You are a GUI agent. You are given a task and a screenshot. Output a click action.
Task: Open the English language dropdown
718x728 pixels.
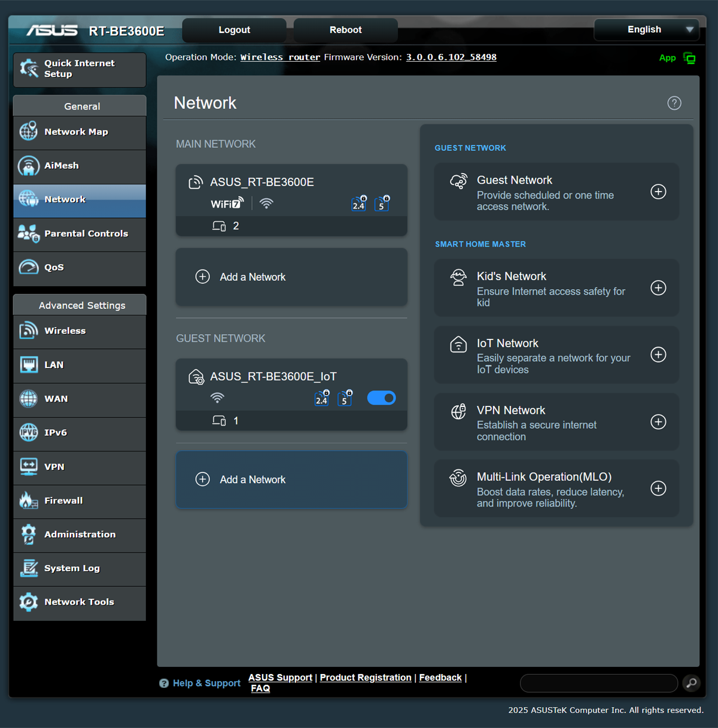tap(646, 29)
